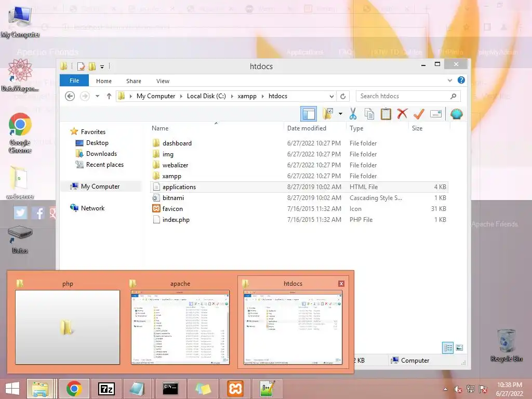This screenshot has width=532, height=399.
Task: Open the recent locations dropdown arrow
Action: click(97, 96)
